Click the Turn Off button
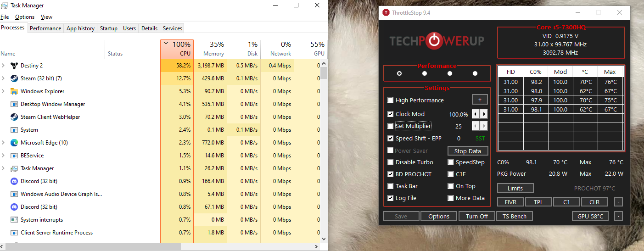This screenshot has width=644, height=251. point(477,216)
